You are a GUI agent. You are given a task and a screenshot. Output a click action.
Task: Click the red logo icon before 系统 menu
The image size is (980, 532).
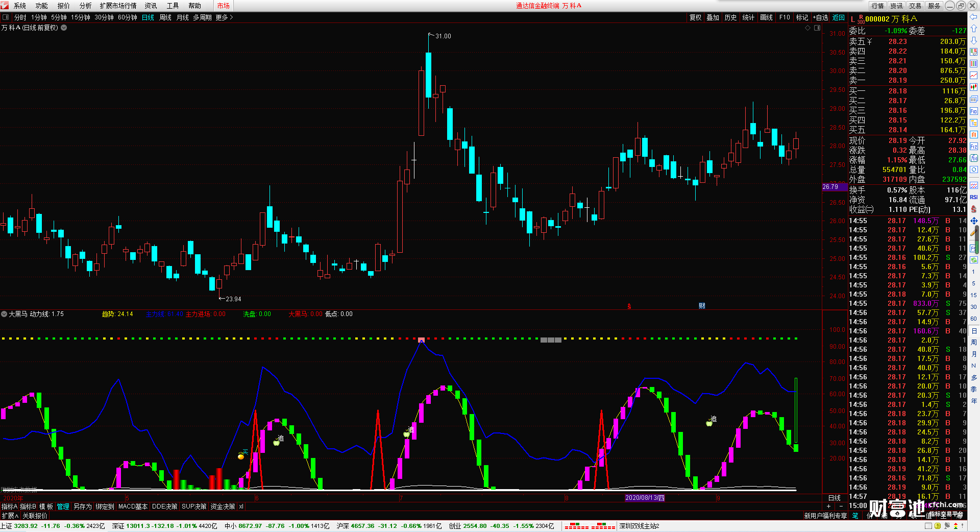pyautogui.click(x=5, y=6)
